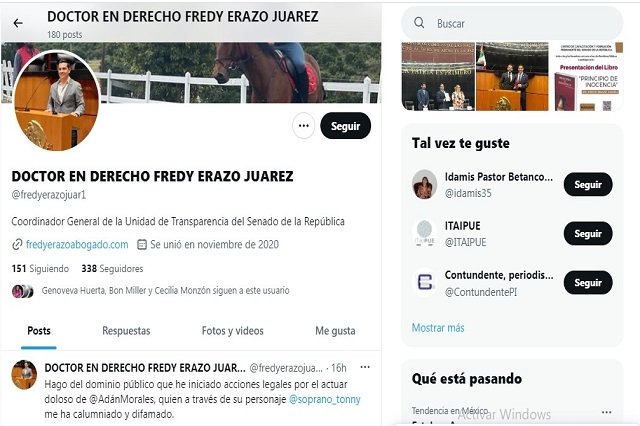
Task: Open post options ellipsis on first post
Action: 365,367
